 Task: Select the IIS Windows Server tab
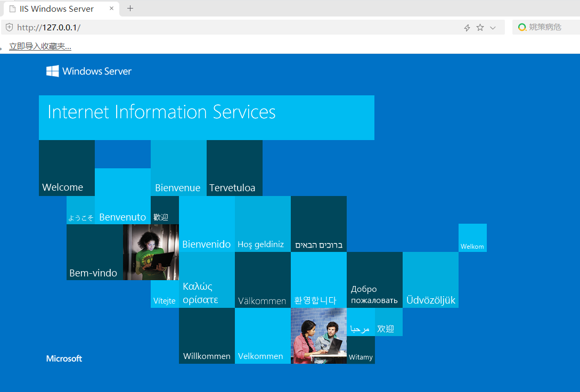point(61,9)
